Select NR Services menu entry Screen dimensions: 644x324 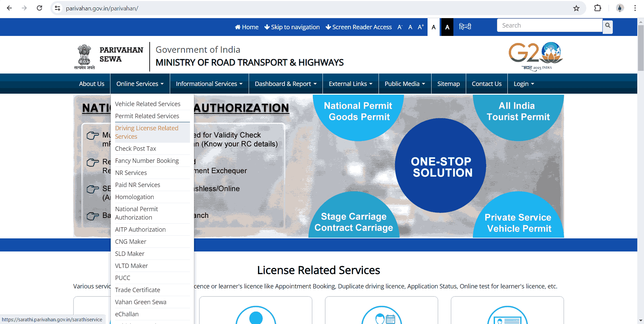(x=152, y=173)
